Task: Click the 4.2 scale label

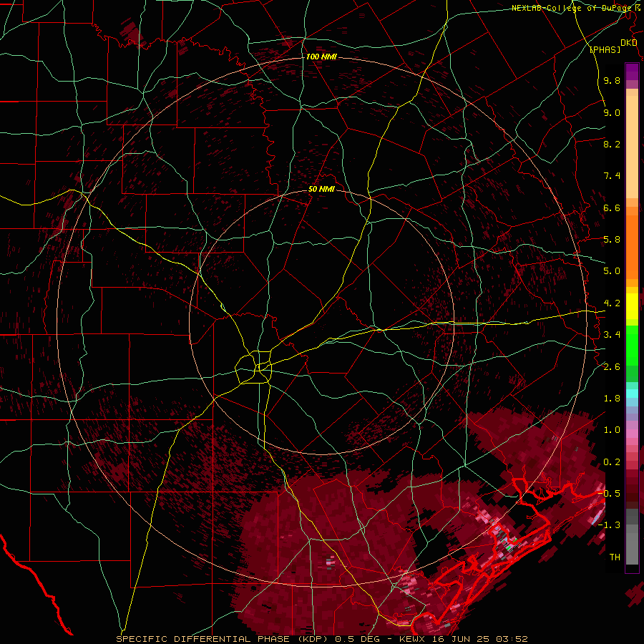Action: click(x=612, y=303)
